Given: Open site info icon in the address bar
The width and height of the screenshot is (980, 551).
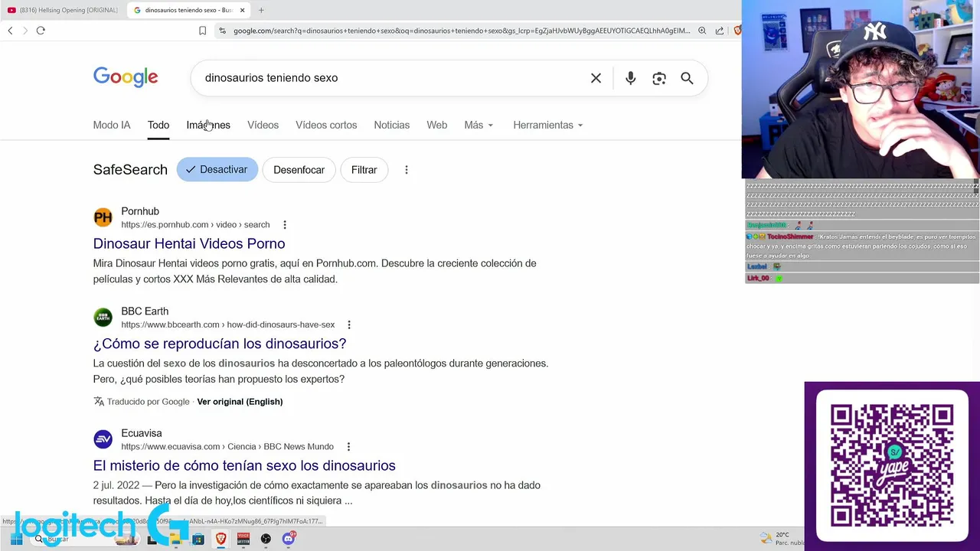Looking at the screenshot, I should 222,31.
